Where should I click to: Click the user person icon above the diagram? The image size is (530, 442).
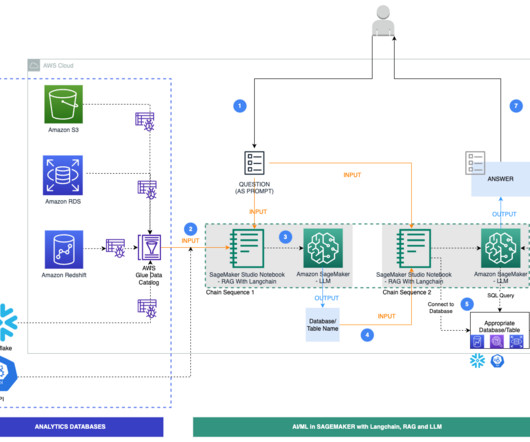click(x=383, y=20)
